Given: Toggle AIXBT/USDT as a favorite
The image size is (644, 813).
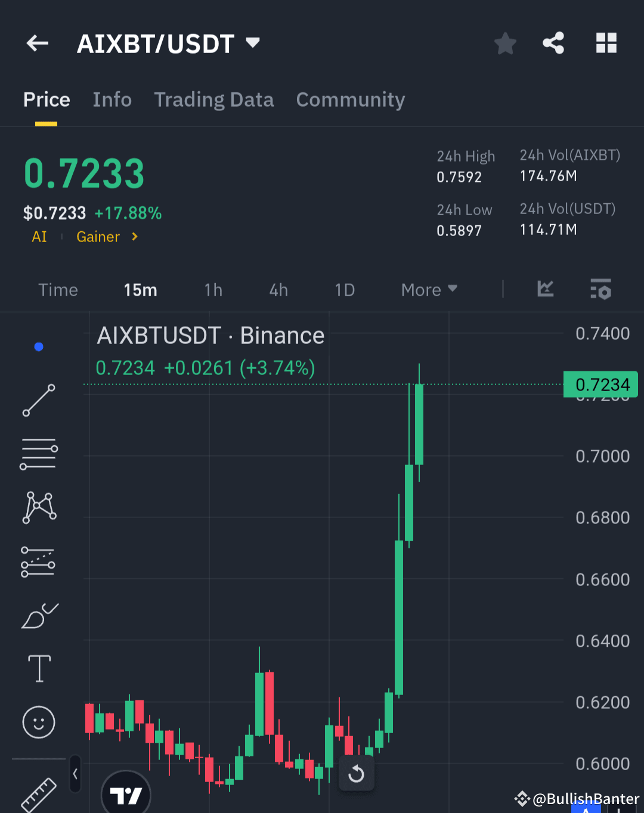Looking at the screenshot, I should [x=505, y=43].
